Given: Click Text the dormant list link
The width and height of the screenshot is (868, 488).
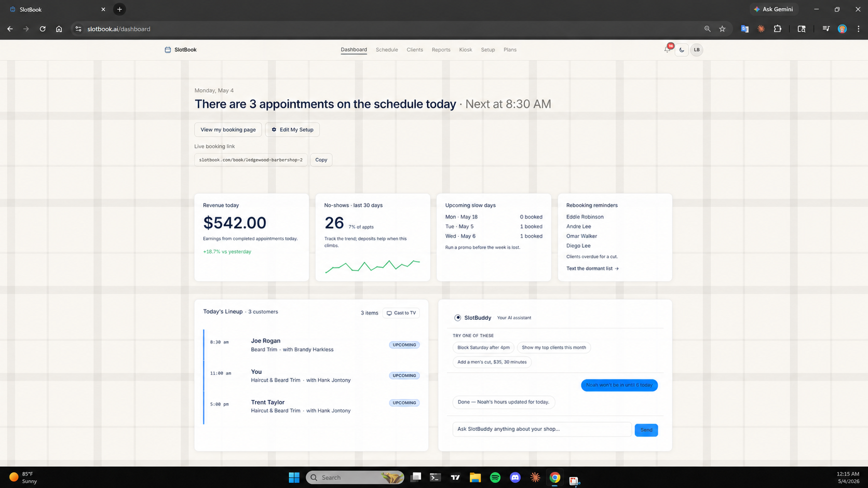Looking at the screenshot, I should click(x=592, y=268).
